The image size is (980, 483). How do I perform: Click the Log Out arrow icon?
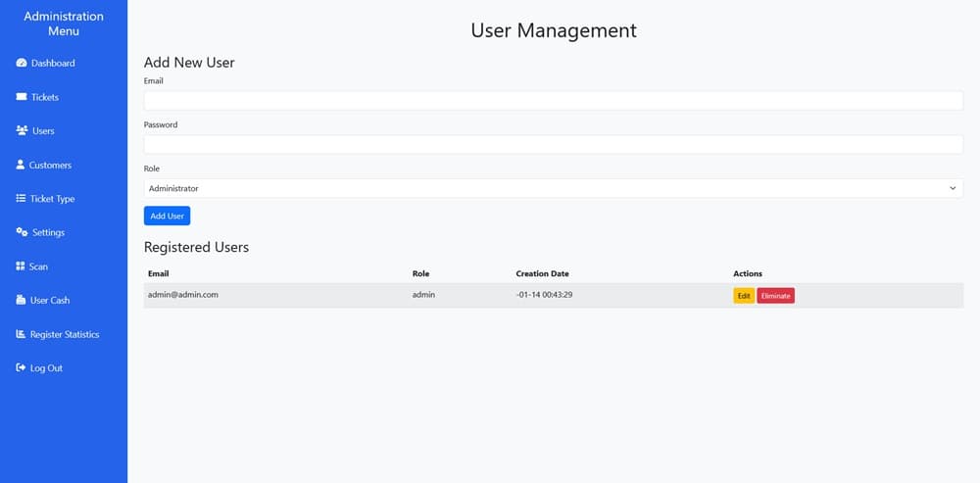(x=21, y=368)
